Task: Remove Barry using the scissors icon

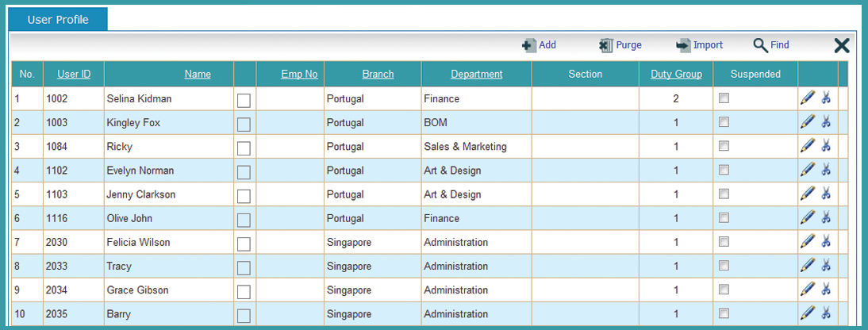Action: pyautogui.click(x=826, y=313)
